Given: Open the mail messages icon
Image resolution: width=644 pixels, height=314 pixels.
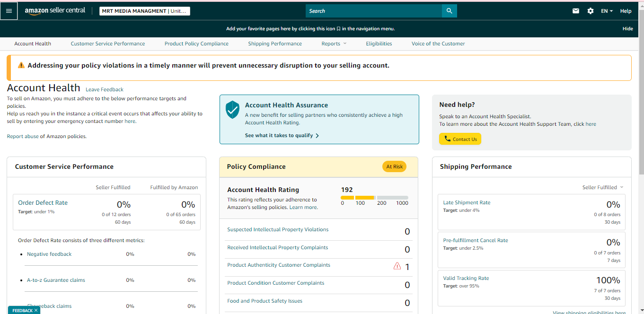Looking at the screenshot, I should coord(576,11).
